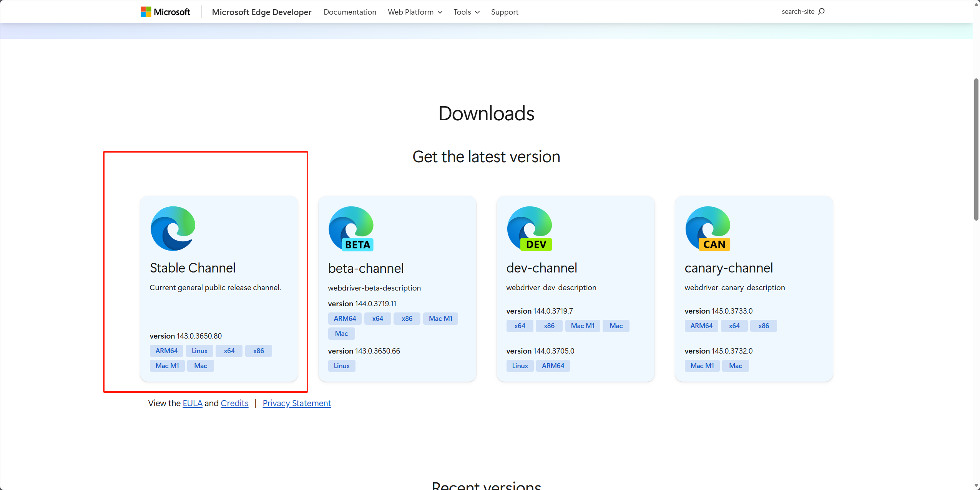Open the site search
This screenshot has width=980, height=490.
(x=803, y=12)
